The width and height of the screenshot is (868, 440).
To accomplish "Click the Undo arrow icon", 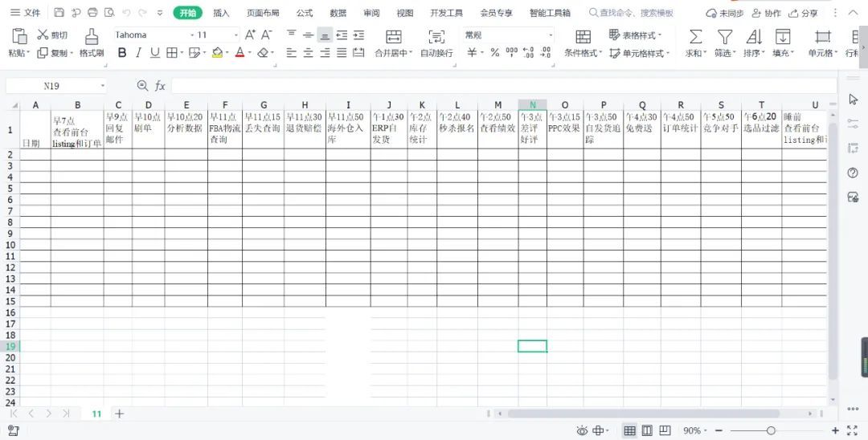I will 126,13.
